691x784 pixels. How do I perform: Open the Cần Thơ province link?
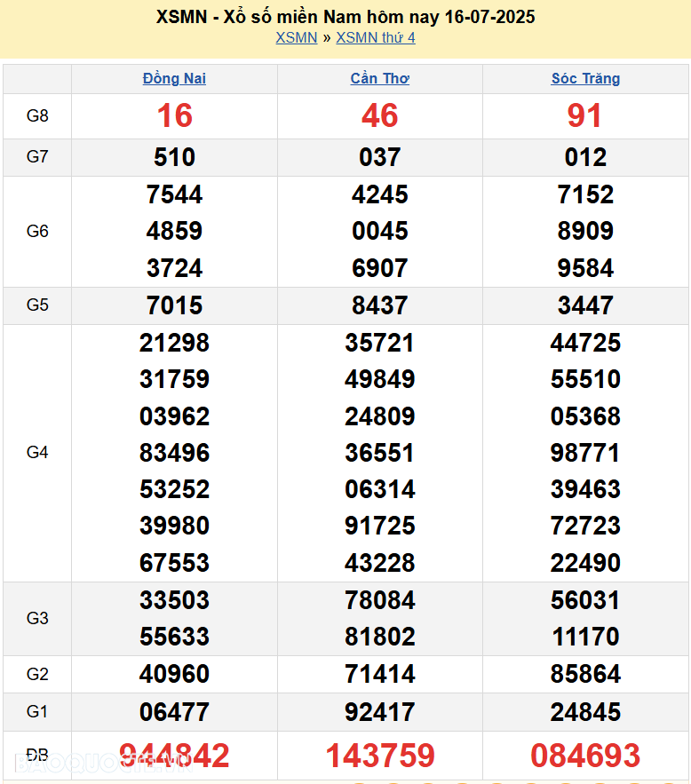pyautogui.click(x=380, y=78)
